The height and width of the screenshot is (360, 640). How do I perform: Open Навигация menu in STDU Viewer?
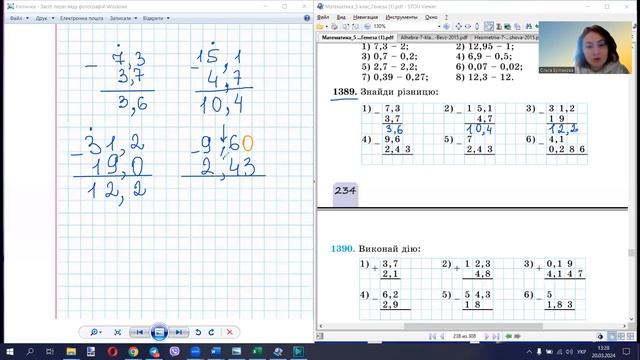pos(365,17)
